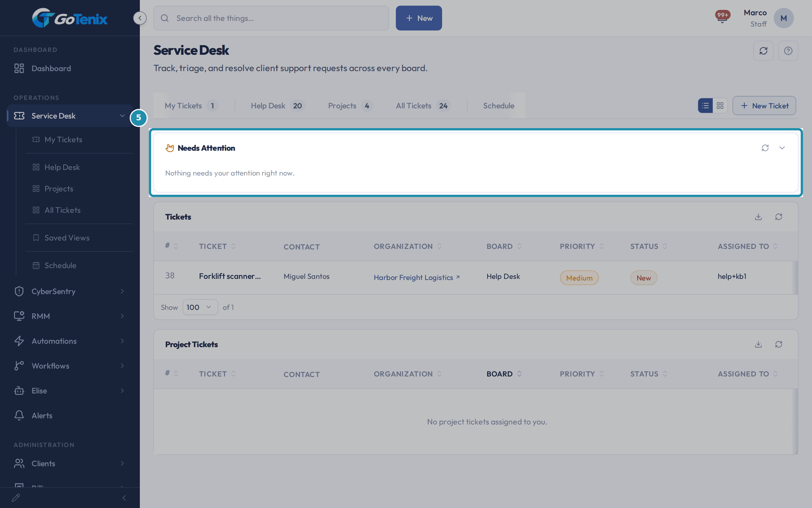This screenshot has height=508, width=812.
Task: Focus the Search all the things field
Action: point(271,18)
